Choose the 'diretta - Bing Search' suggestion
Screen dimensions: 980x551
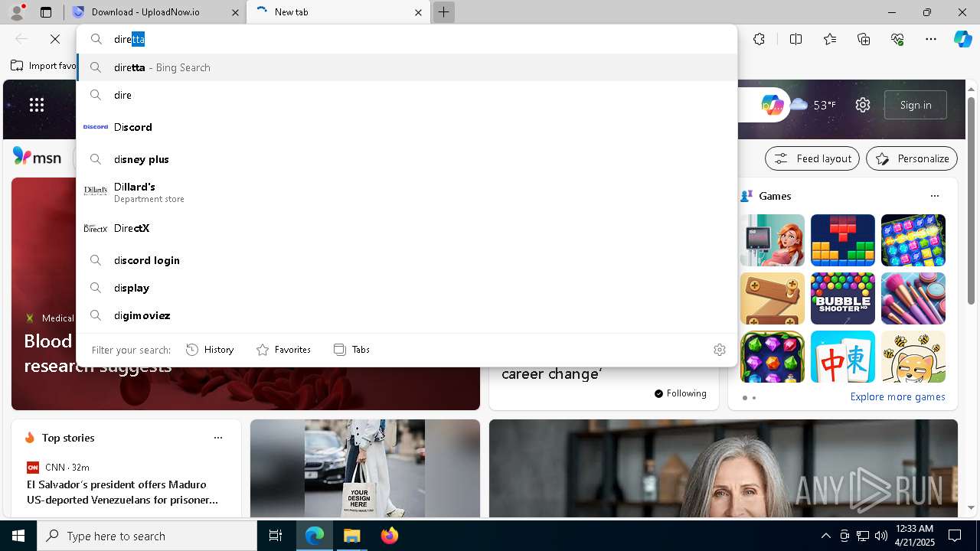(x=407, y=67)
